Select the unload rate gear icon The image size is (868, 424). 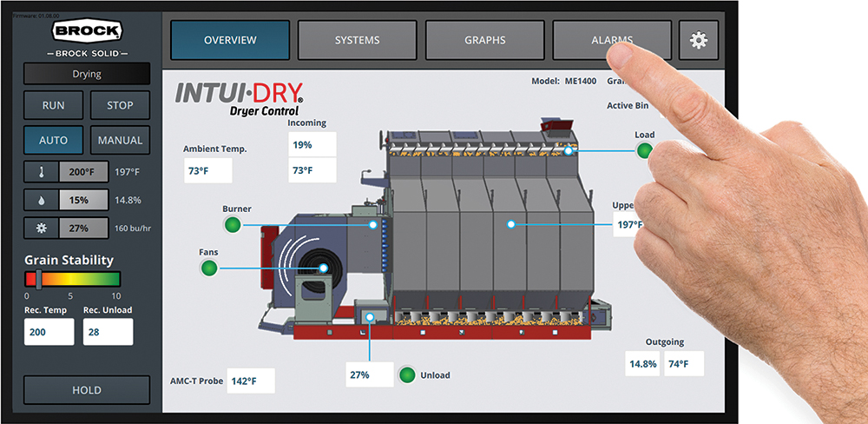point(41,228)
